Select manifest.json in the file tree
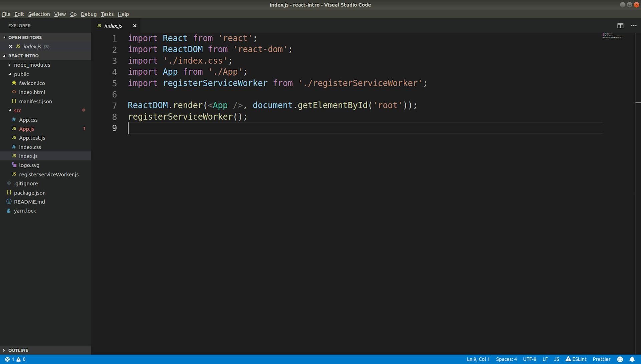 point(36,101)
